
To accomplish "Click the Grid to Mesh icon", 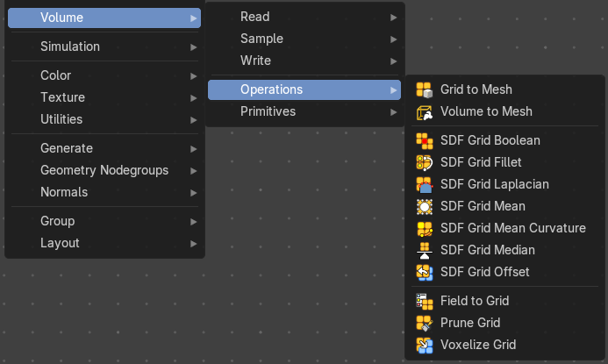I will [425, 89].
